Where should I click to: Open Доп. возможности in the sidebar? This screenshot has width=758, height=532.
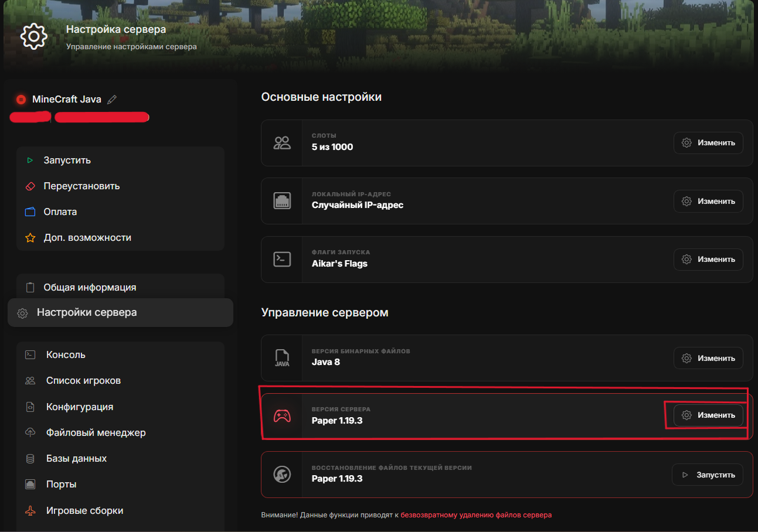(120, 238)
